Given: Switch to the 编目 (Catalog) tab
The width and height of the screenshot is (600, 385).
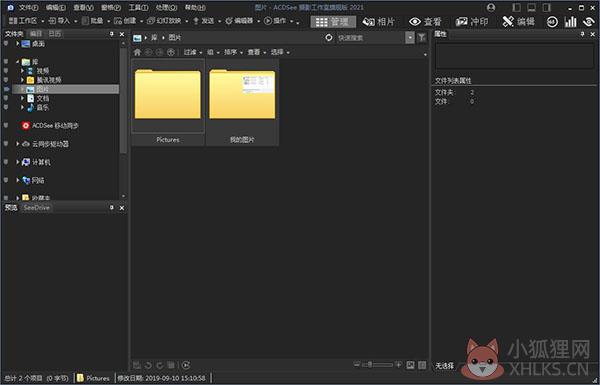Looking at the screenshot, I should coord(36,34).
